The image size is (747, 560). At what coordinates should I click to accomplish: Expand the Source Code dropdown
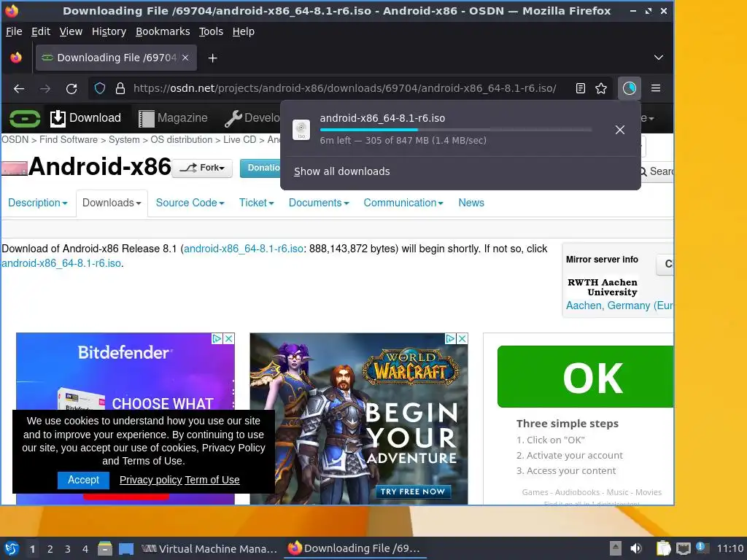[190, 203]
